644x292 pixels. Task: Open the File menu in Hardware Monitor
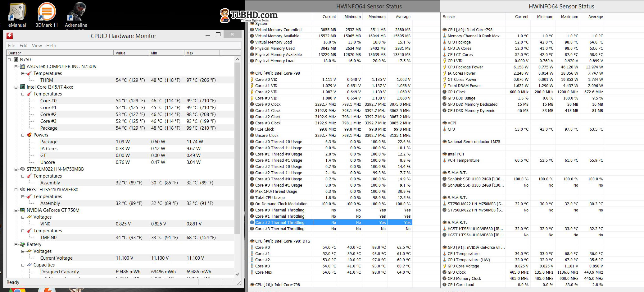tap(11, 46)
